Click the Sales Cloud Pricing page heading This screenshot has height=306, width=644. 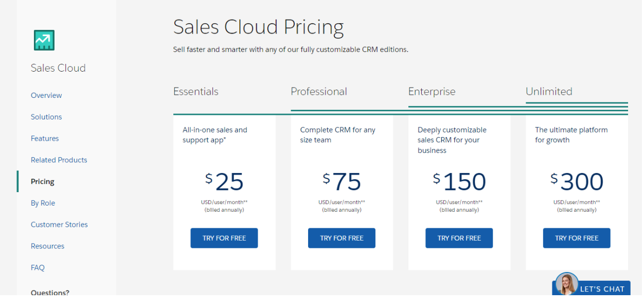point(258,27)
